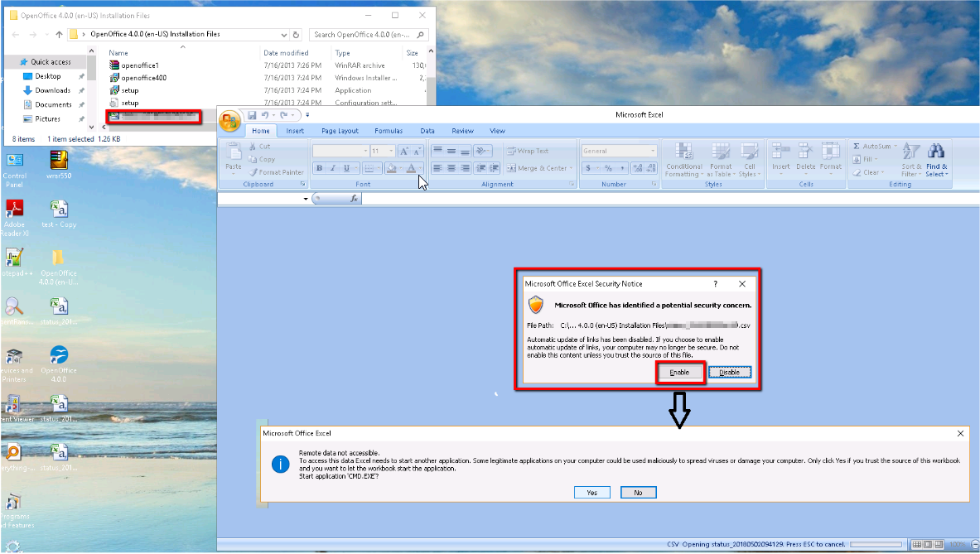980x554 pixels.
Task: Open the Fill dropdown in Editing group
Action: 865,159
